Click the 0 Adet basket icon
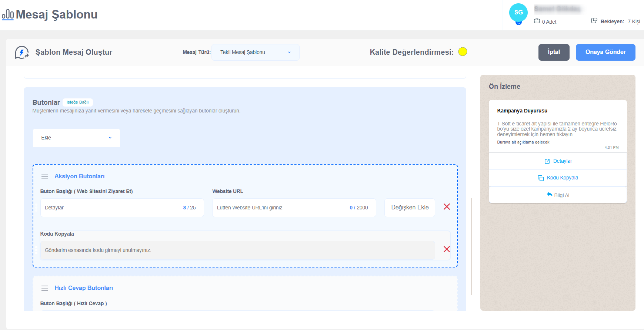 coord(537,21)
